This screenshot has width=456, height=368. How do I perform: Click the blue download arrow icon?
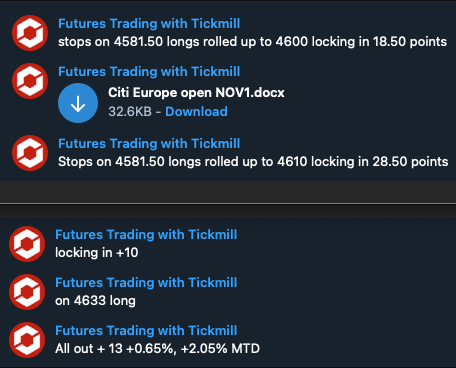(x=78, y=103)
